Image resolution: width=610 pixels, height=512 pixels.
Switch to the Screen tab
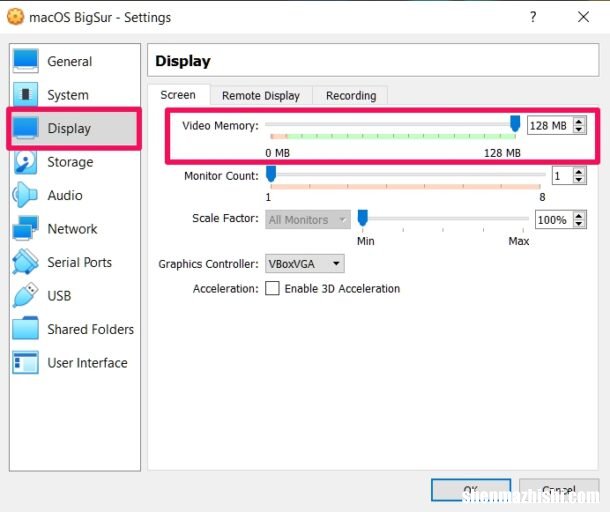[178, 95]
